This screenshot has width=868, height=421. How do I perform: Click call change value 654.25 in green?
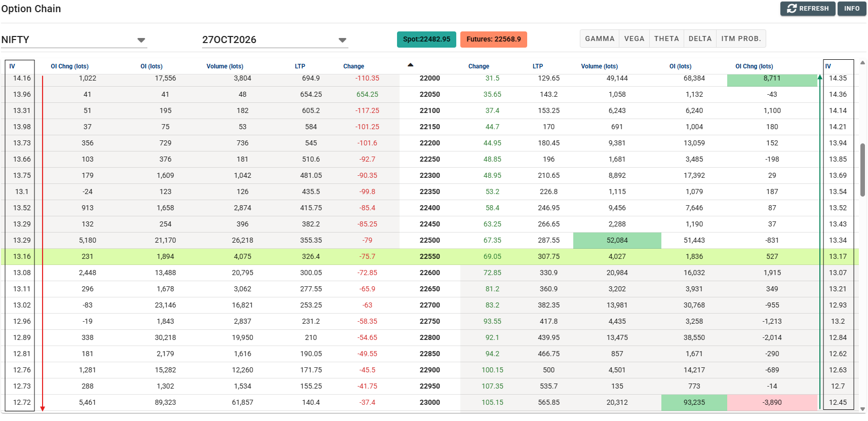(x=367, y=94)
